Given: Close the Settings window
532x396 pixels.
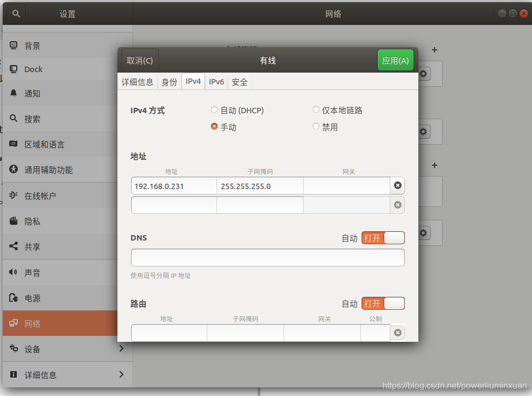Looking at the screenshot, I should [524, 13].
